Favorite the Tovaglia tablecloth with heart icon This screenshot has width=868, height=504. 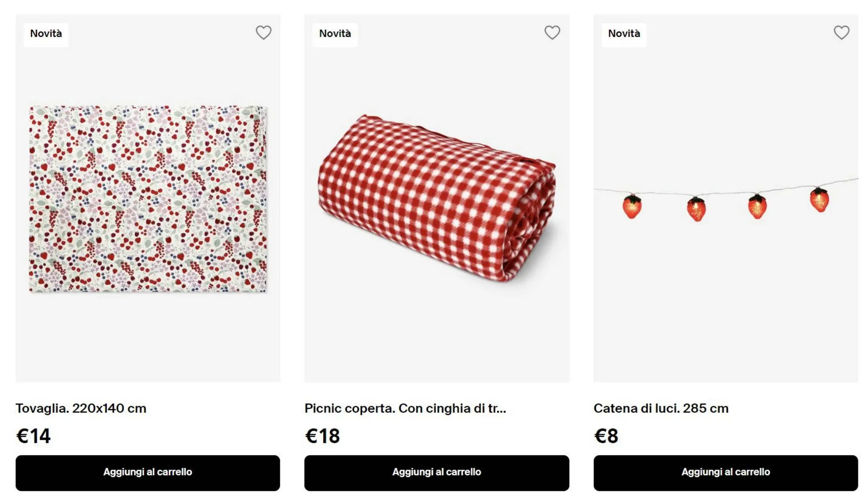tap(264, 33)
